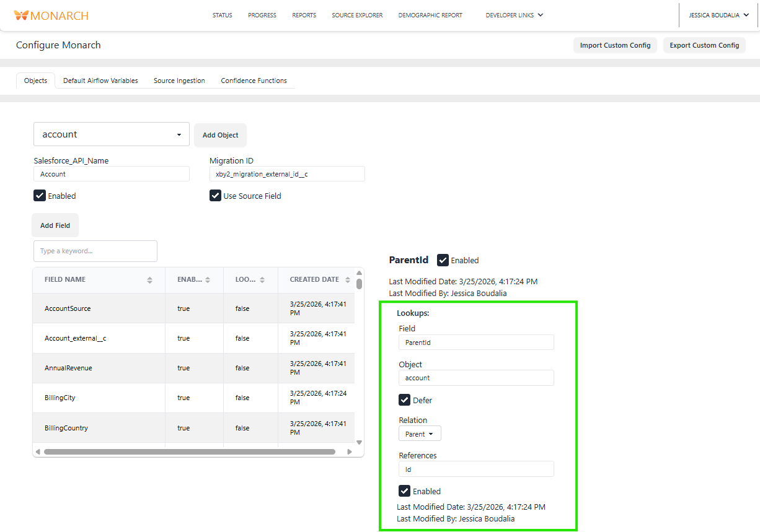Image resolution: width=760 pixels, height=532 pixels.
Task: Open the Demographic Report page
Action: (x=430, y=15)
